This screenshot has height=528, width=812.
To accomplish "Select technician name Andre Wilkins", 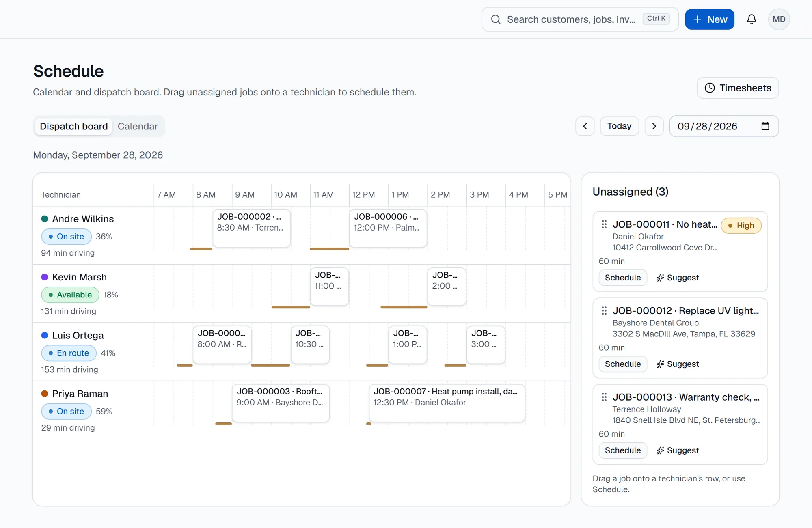I will [83, 219].
